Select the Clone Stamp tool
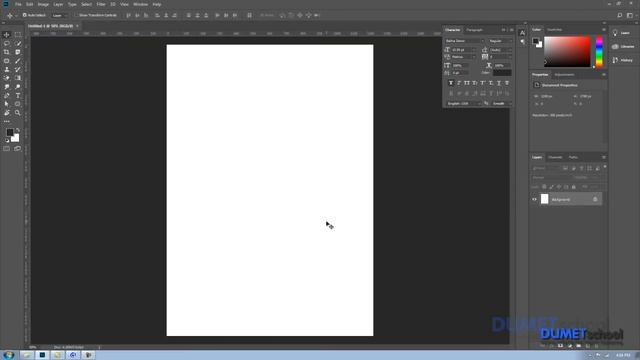This screenshot has height=360, width=640. pos(7,69)
